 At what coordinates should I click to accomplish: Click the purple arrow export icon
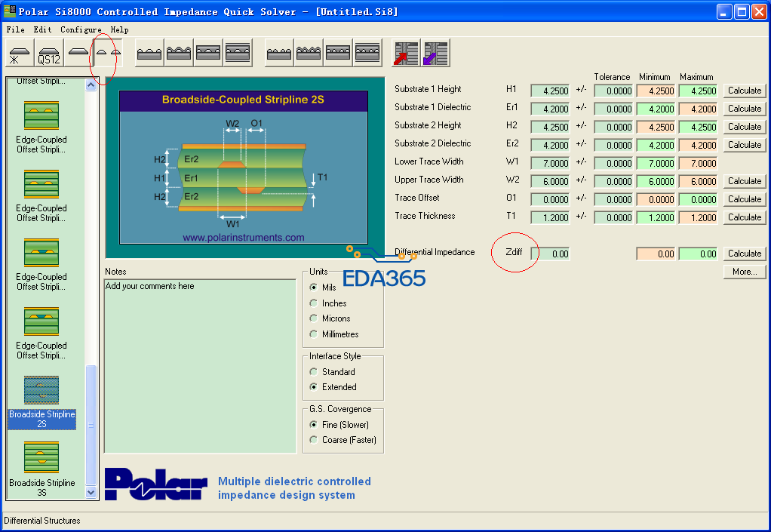435,53
